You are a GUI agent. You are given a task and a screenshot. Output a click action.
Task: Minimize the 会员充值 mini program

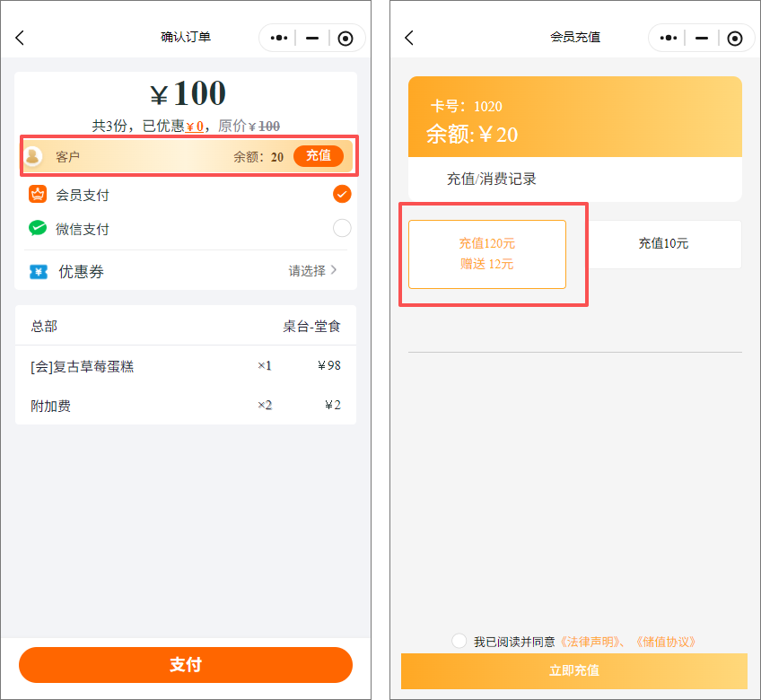click(x=702, y=38)
